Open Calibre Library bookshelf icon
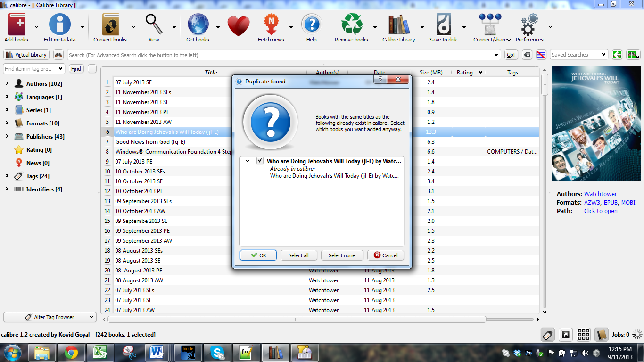The width and height of the screenshot is (644, 362). pyautogui.click(x=399, y=25)
